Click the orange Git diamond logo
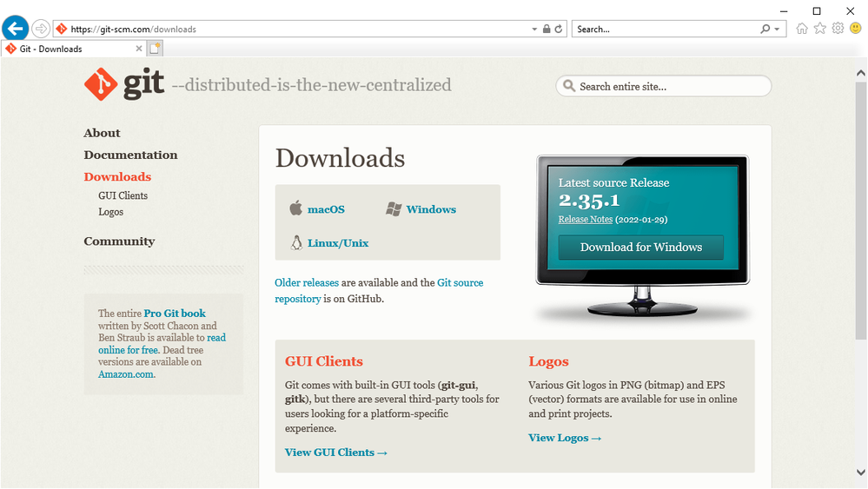Screen dimensions: 868x489 click(x=100, y=84)
